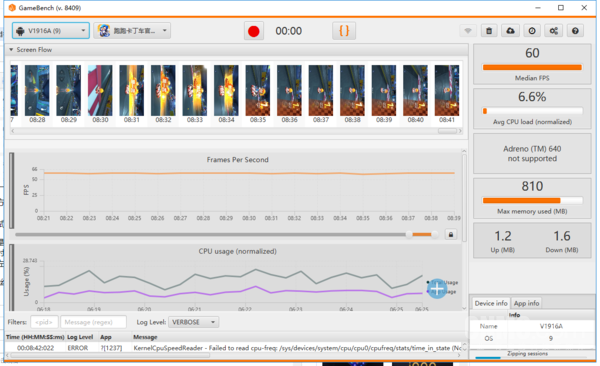This screenshot has width=600, height=366.
Task: Click the charts panel scroll up arrow
Action: [464, 151]
